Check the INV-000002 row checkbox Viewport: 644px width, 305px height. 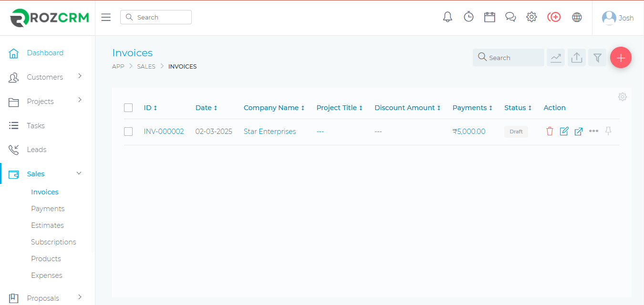coord(128,132)
